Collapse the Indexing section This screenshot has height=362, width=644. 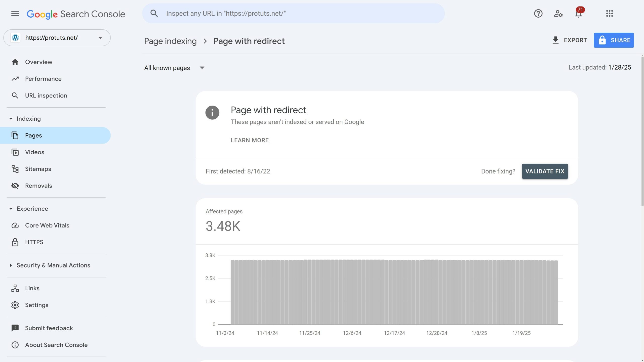click(x=11, y=119)
